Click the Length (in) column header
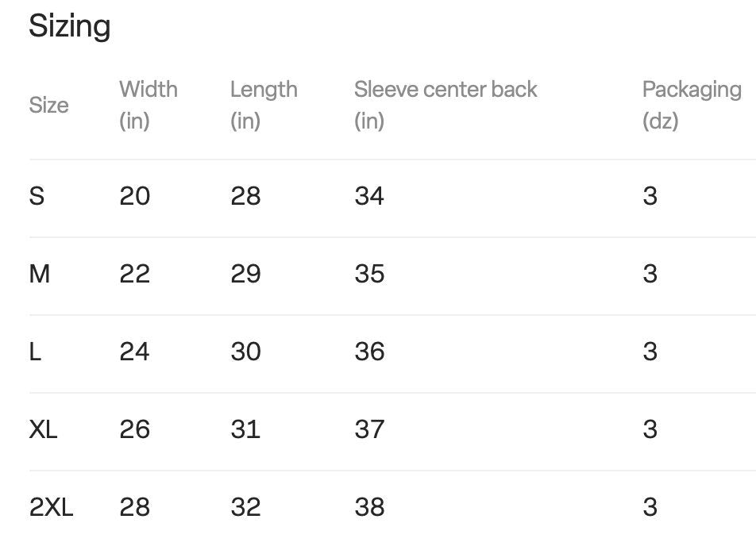The width and height of the screenshot is (756, 546). (x=264, y=105)
